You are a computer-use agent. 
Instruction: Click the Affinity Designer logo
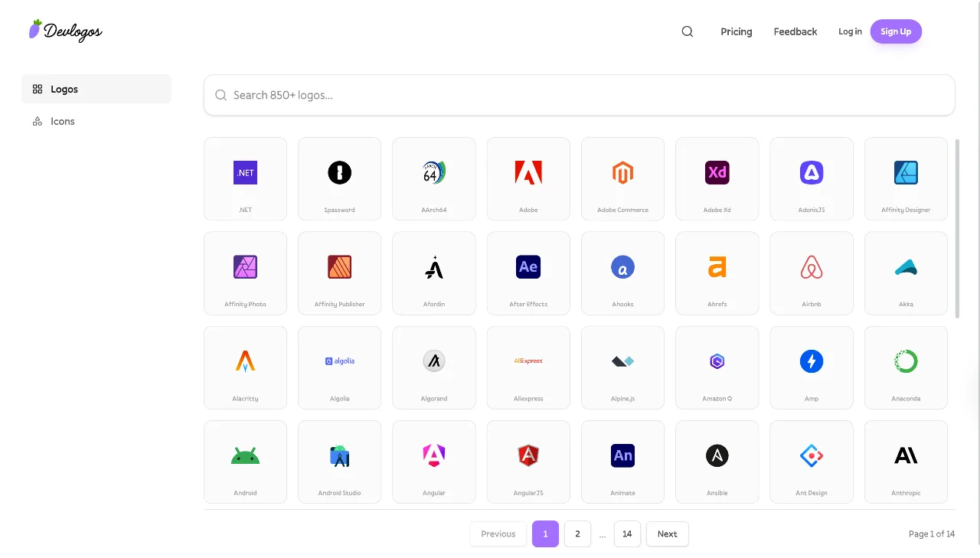906,179
